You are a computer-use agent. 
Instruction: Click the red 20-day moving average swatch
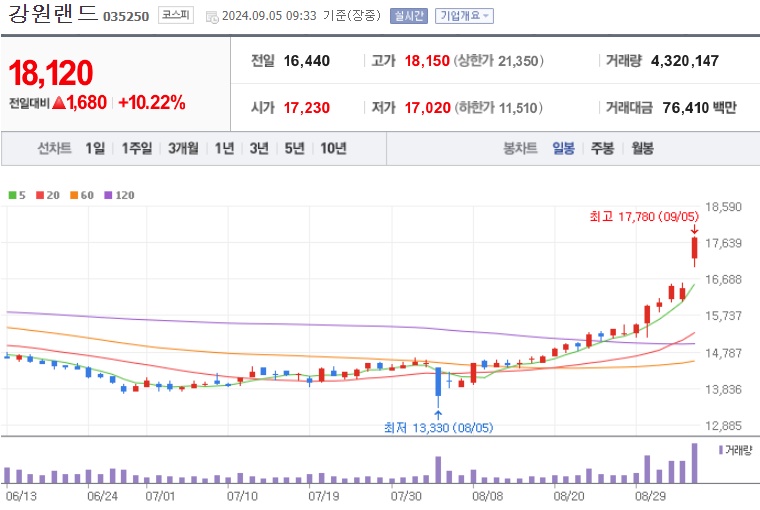40,195
